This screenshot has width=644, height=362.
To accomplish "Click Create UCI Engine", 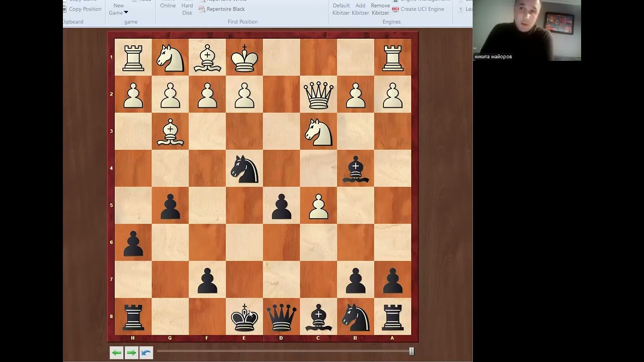I will 418,9.
